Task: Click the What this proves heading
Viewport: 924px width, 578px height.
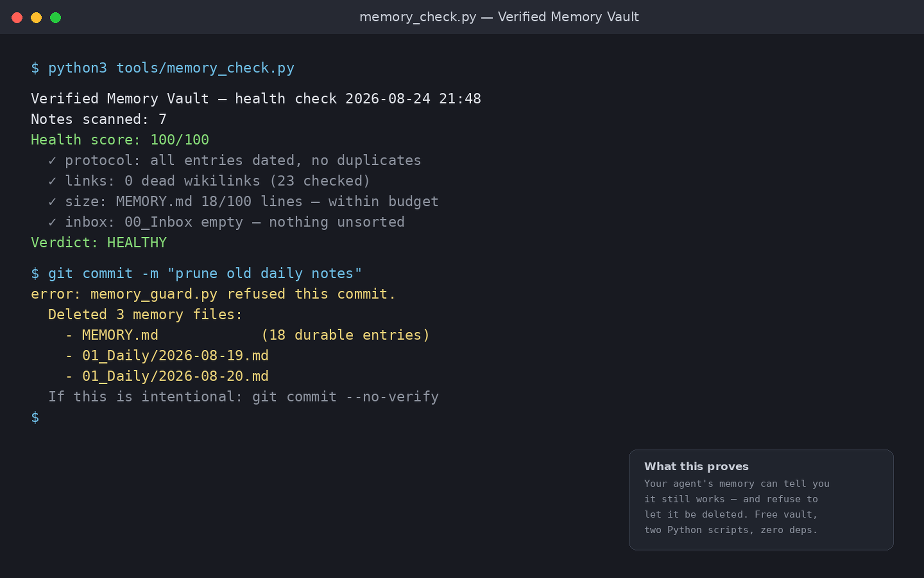Action: point(696,466)
